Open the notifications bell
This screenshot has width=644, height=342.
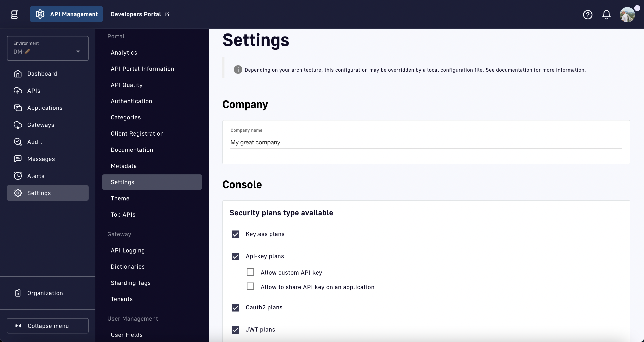pos(606,14)
